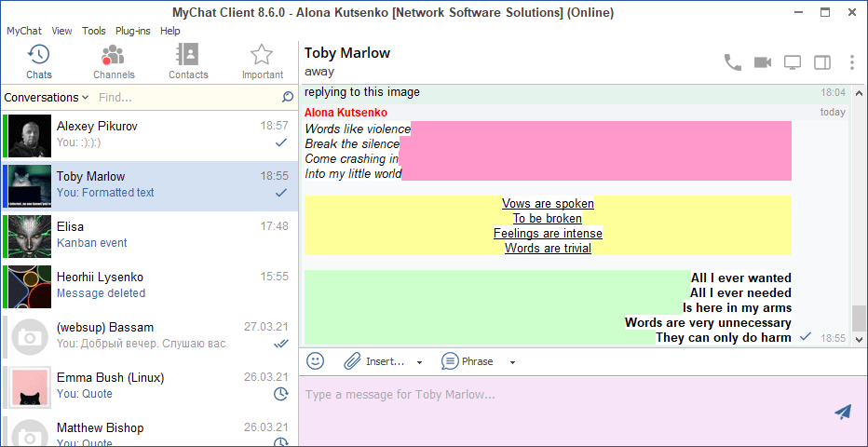Open the Chats tab
This screenshot has width=868, height=447.
[x=39, y=62]
